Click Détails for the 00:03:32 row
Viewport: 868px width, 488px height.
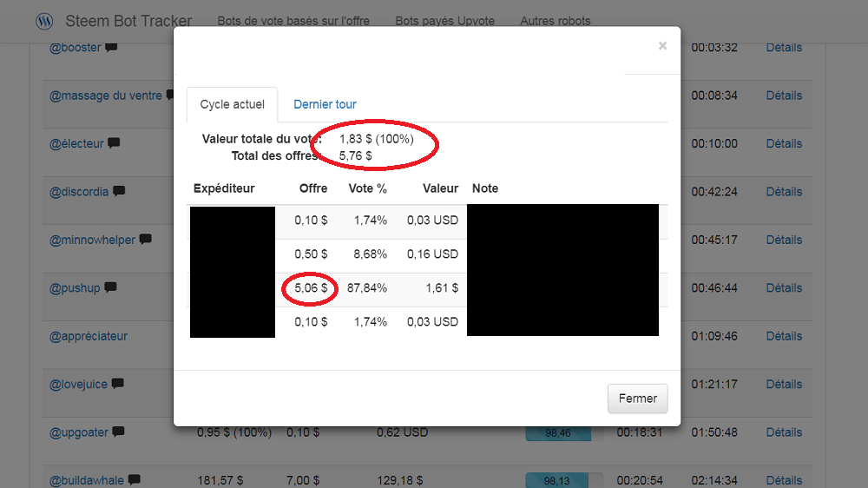click(x=784, y=48)
